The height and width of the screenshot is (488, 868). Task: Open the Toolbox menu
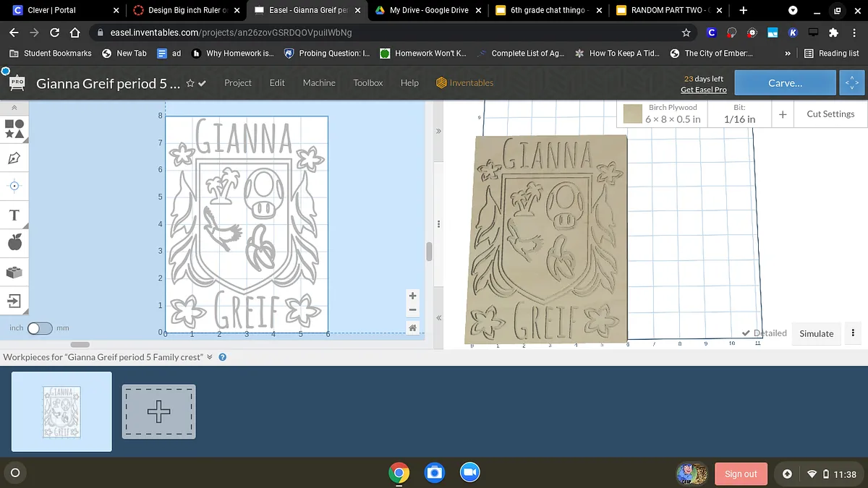[367, 83]
